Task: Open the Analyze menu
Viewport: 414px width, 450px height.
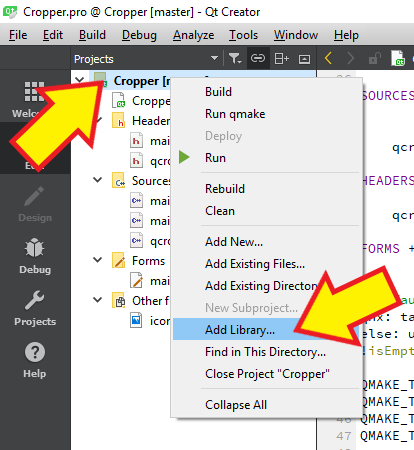Action: click(193, 35)
